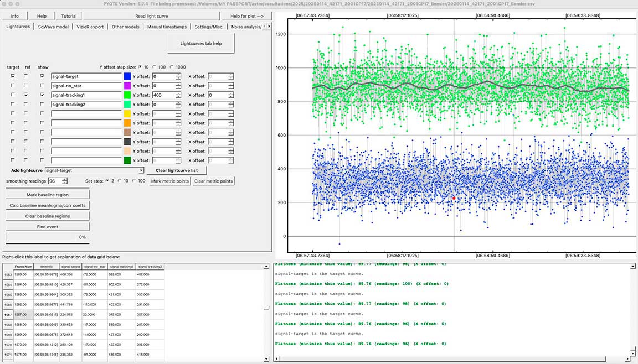
Task: Adjust signal-tracking1 Y offset stepper arrows
Action: (x=178, y=95)
